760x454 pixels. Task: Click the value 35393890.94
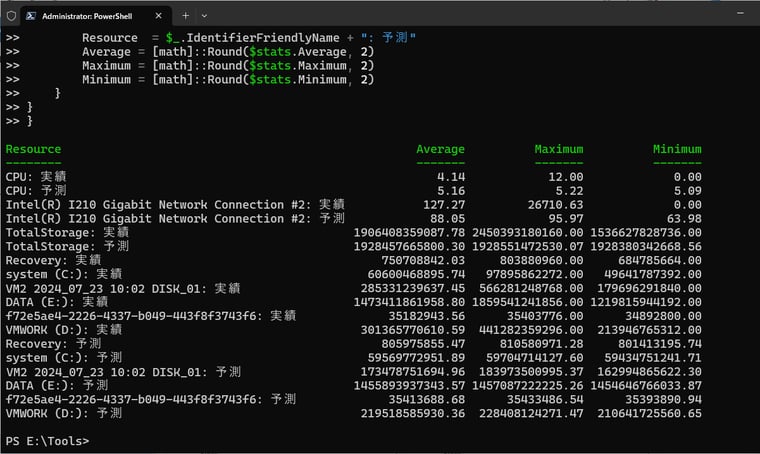pos(663,400)
